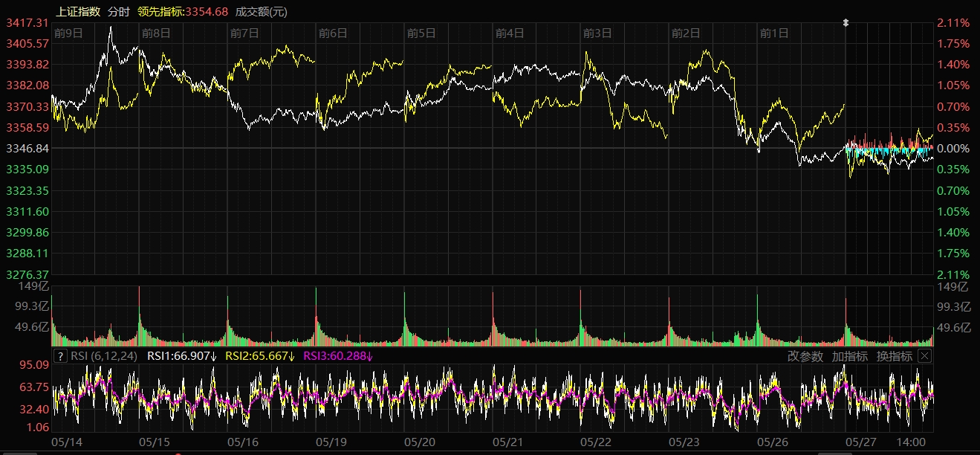Click the RSI3:60.288 value

click(x=338, y=356)
